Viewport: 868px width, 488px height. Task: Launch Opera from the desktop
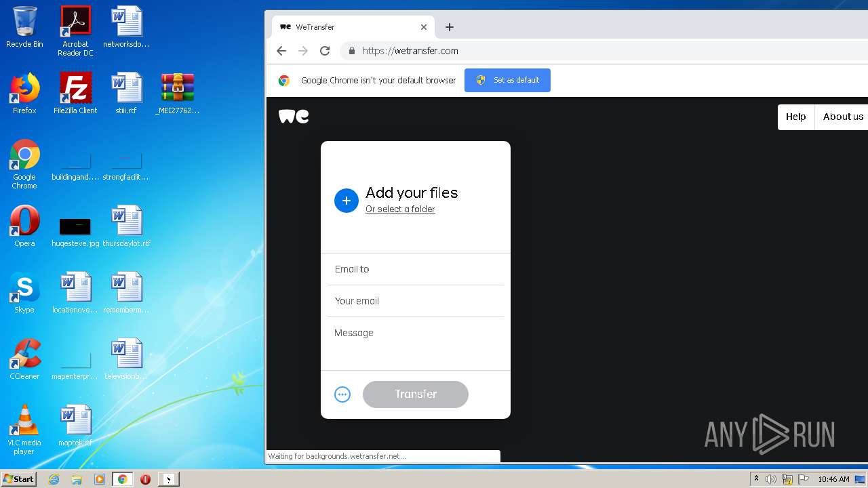tap(24, 226)
